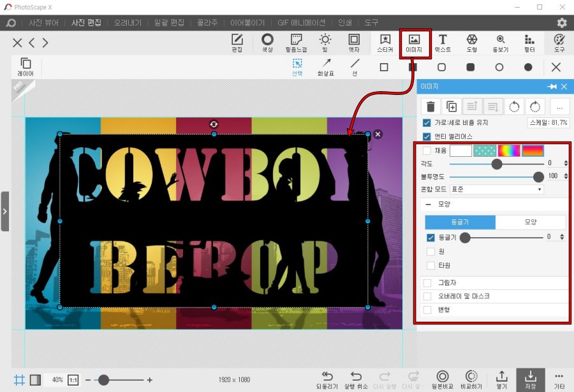Screen dimensions: 574x392
Task: Enable the 채움 (Fill) checkbox
Action: 427,150
